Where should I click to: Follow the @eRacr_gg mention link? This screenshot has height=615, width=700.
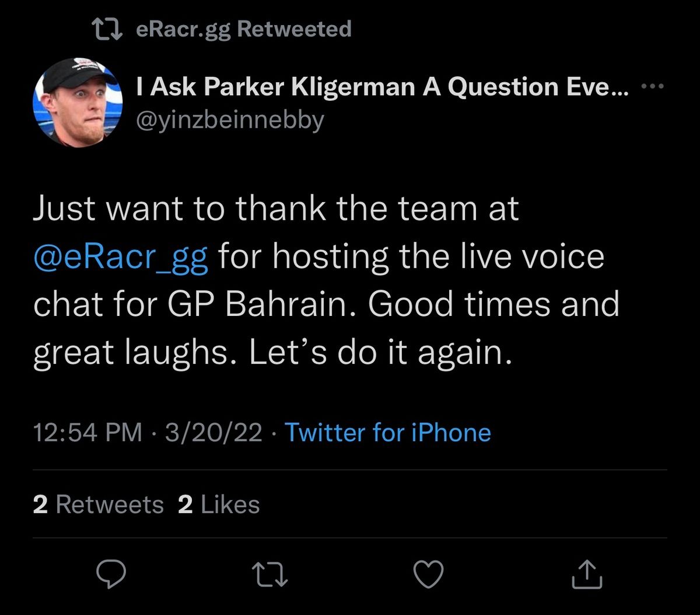pyautogui.click(x=121, y=257)
